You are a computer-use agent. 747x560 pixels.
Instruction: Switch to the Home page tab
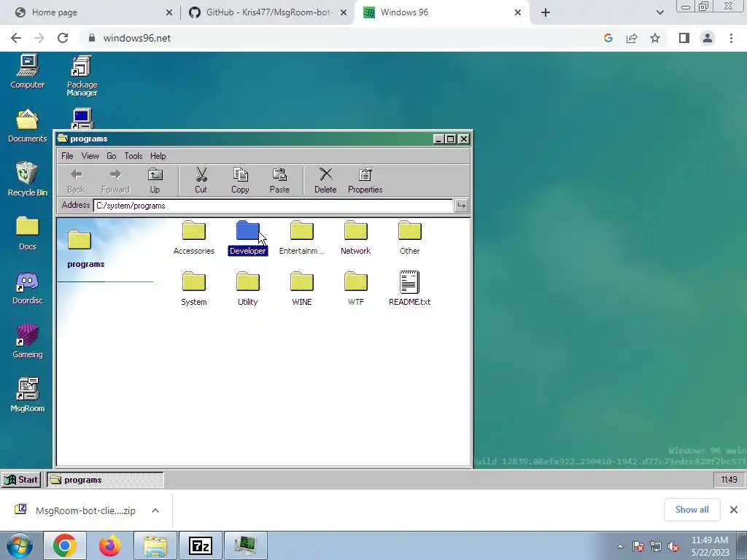pyautogui.click(x=92, y=12)
